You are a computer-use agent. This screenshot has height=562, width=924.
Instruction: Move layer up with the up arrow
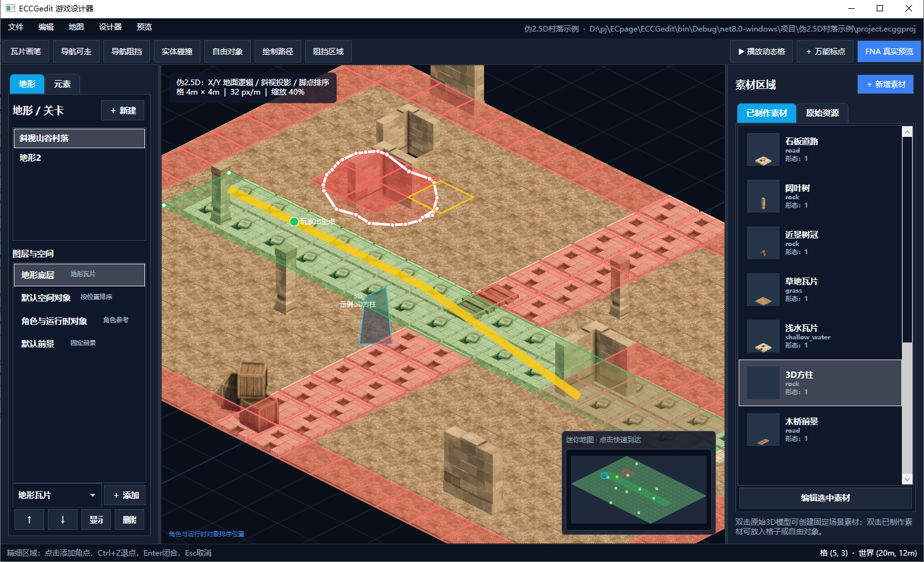pos(29,520)
